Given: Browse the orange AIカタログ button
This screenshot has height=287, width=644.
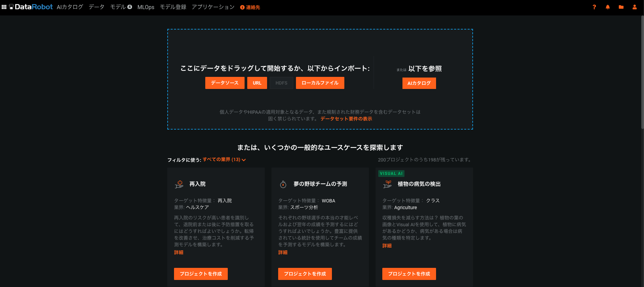Looking at the screenshot, I should pos(419,83).
